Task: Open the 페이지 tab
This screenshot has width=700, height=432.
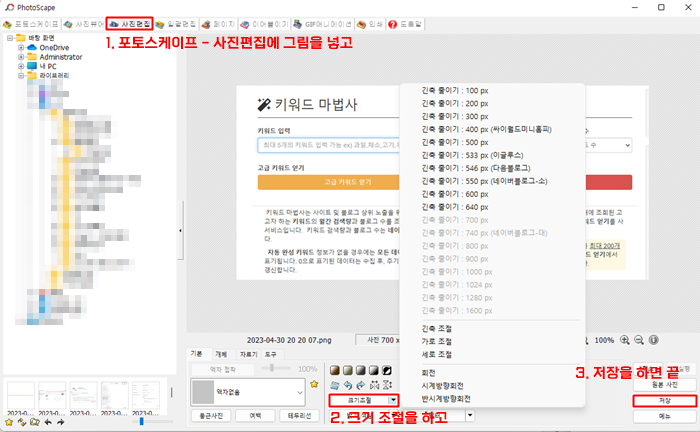Action: pyautogui.click(x=218, y=24)
